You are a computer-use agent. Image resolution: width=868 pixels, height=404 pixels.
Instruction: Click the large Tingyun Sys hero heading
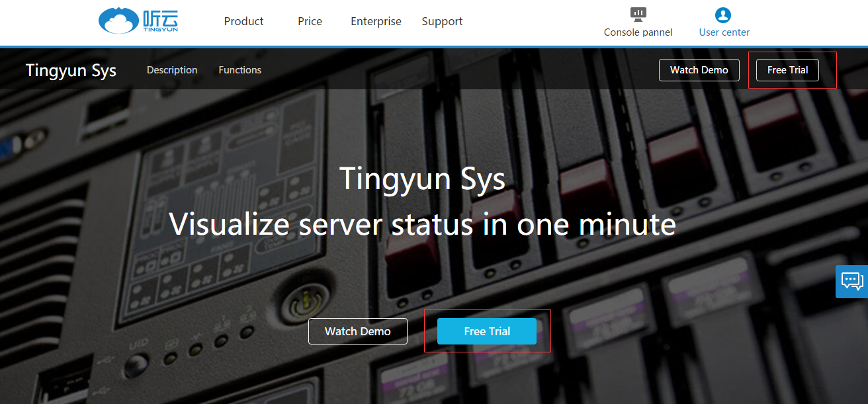[422, 179]
